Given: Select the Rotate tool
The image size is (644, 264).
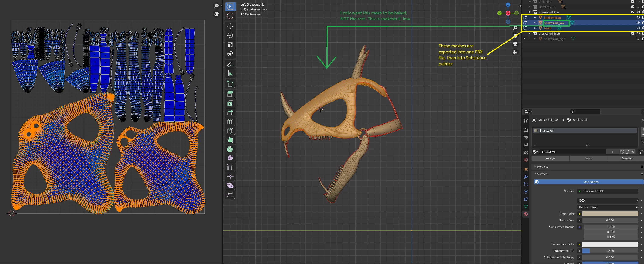Looking at the screenshot, I should point(230,35).
